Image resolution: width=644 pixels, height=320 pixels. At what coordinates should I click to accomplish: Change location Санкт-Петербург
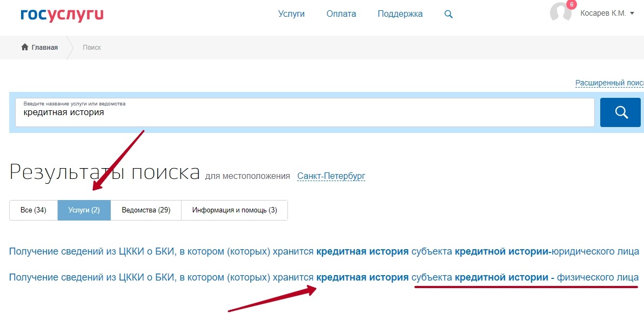click(x=331, y=176)
